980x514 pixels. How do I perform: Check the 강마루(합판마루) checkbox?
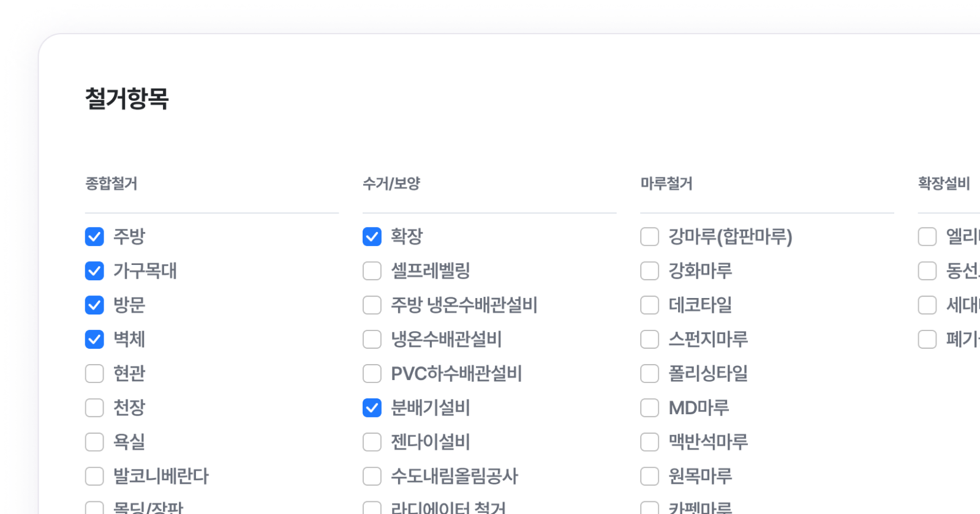649,237
